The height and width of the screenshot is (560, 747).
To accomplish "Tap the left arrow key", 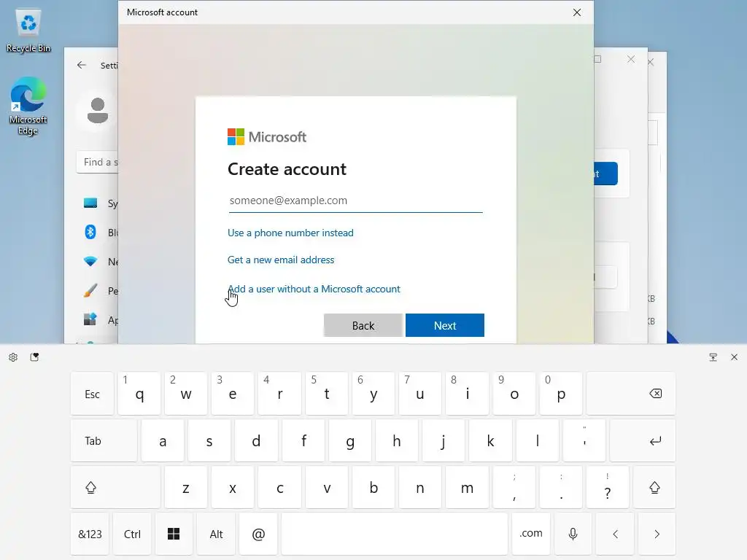I will [615, 534].
